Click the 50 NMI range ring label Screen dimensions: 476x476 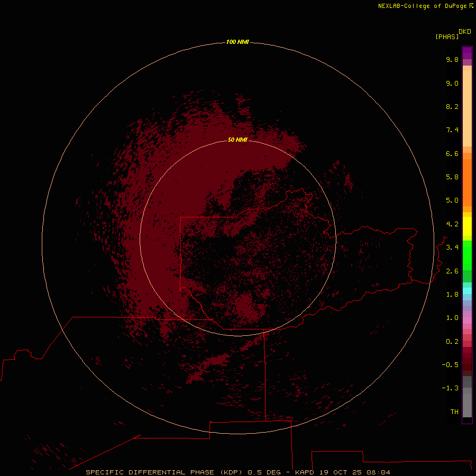[x=237, y=140]
